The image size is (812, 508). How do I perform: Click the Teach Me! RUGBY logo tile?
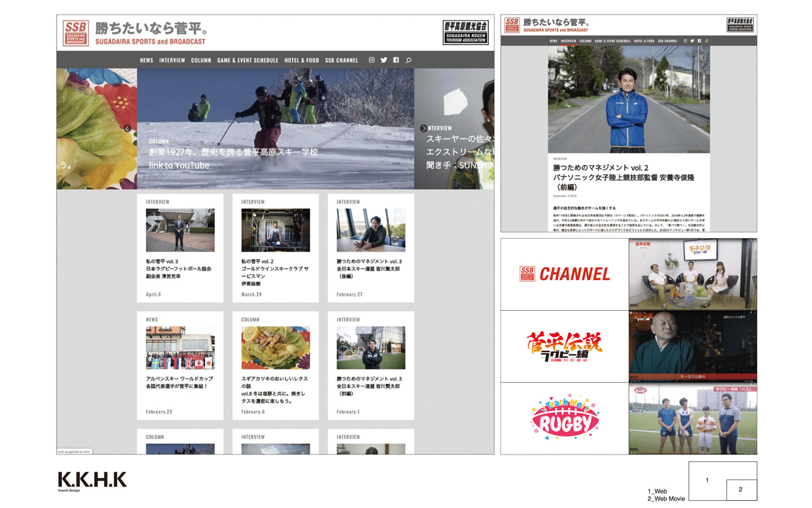tap(565, 418)
